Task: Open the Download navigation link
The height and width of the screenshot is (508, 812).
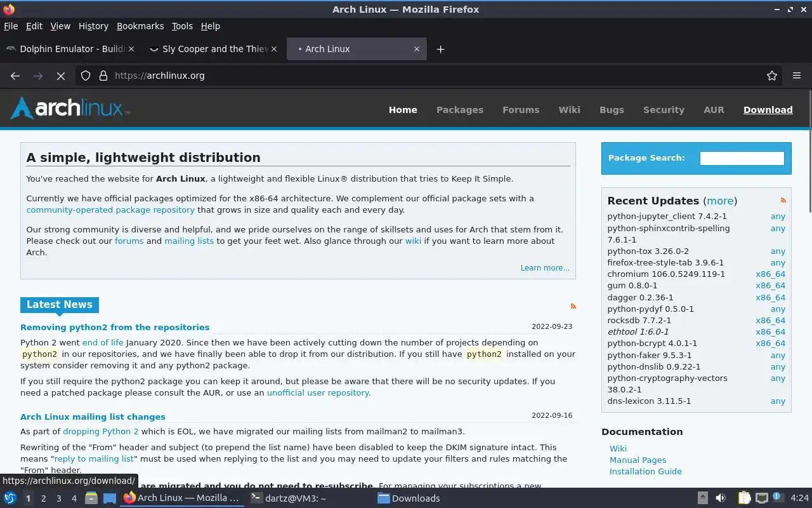Action: coord(768,110)
